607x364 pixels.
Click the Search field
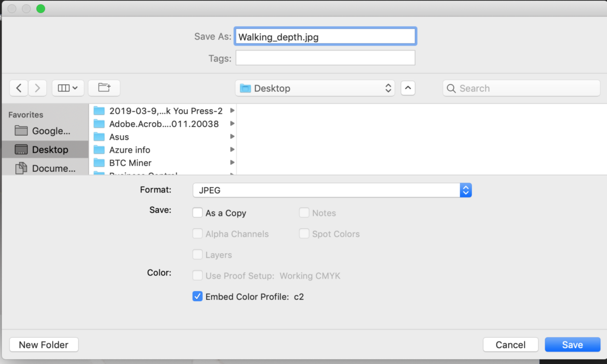point(522,88)
